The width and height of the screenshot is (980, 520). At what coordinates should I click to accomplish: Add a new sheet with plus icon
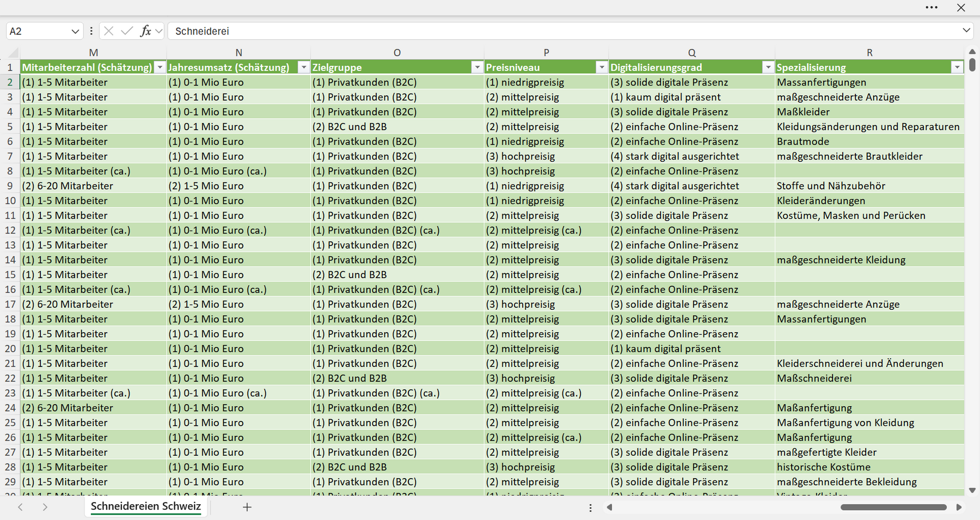point(247,507)
